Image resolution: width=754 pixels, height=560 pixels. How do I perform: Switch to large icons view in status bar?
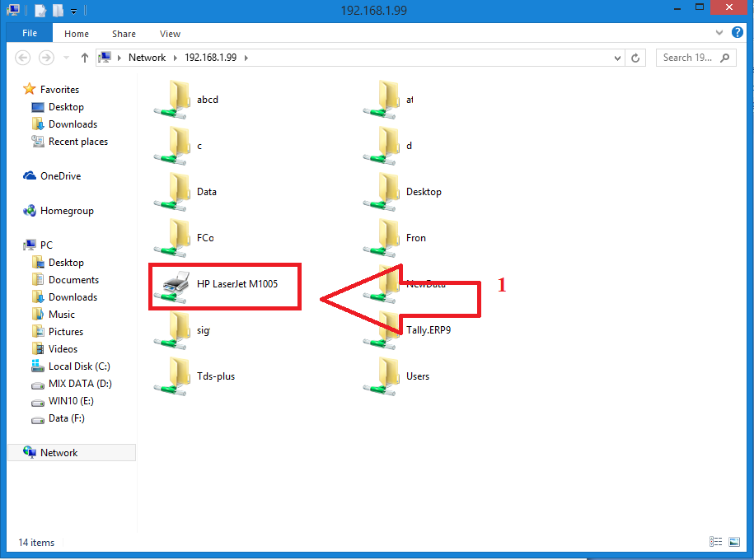(x=733, y=542)
